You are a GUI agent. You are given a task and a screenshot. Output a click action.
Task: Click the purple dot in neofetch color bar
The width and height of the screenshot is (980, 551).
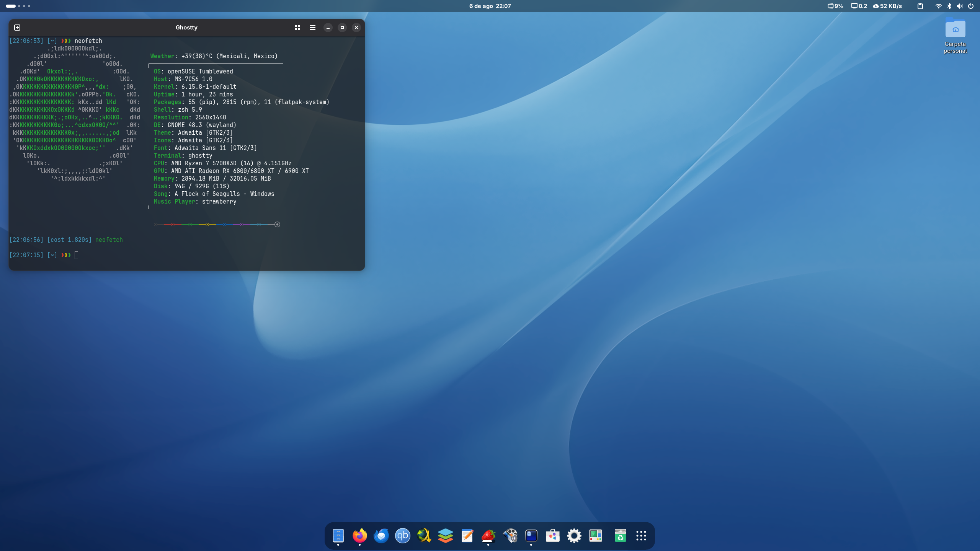click(x=242, y=225)
